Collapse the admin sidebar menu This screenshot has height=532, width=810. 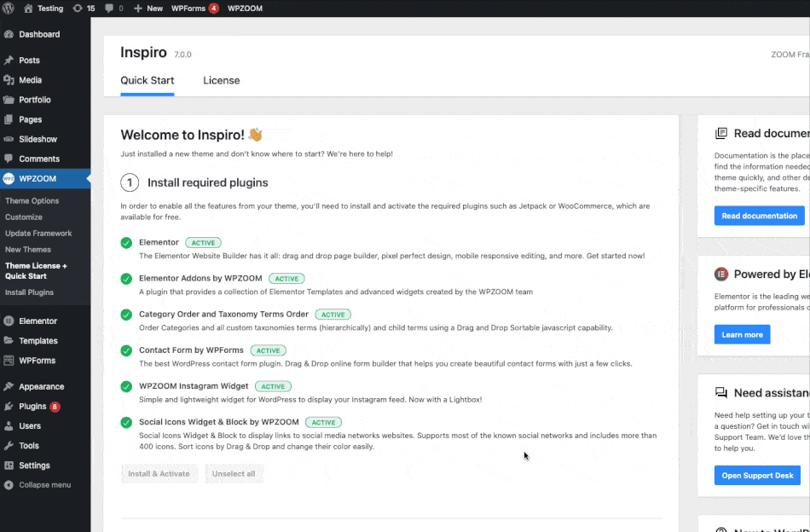point(38,485)
